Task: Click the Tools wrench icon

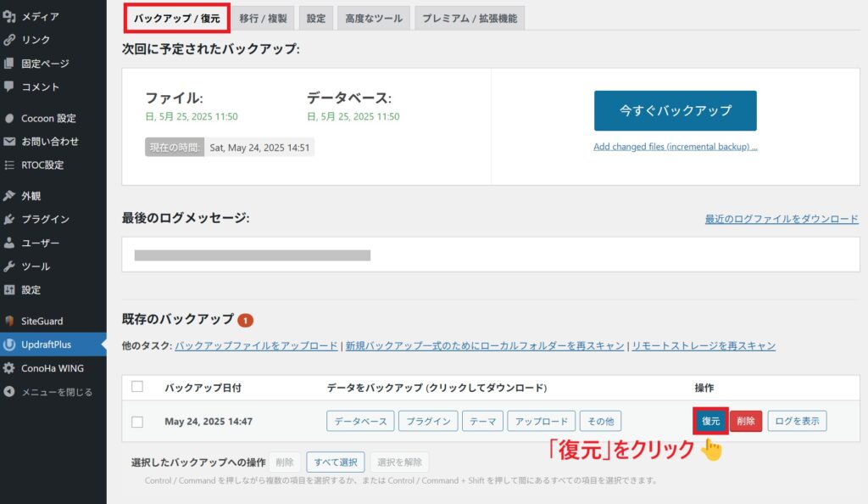Action: pyautogui.click(x=9, y=266)
